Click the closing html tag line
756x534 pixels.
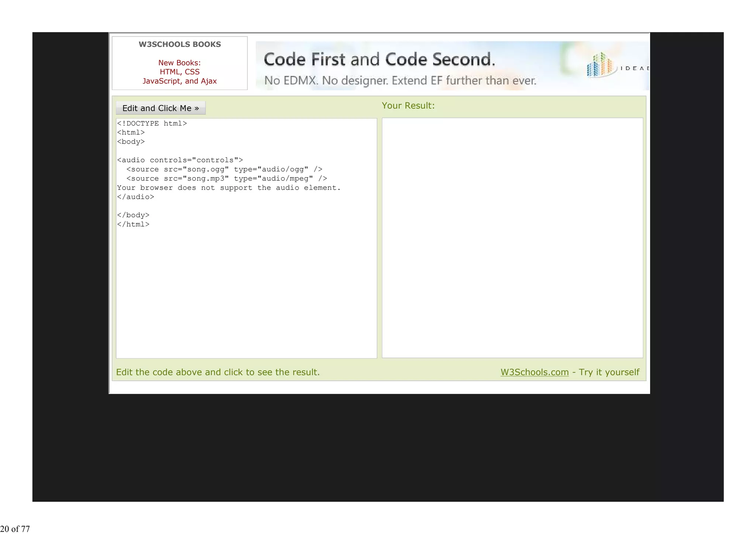(133, 224)
